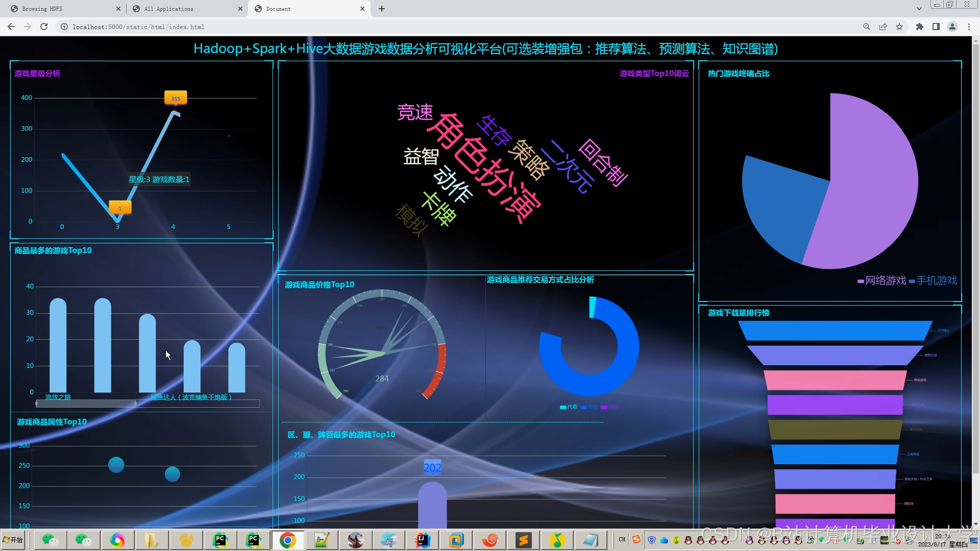Image resolution: width=980 pixels, height=551 pixels.
Task: Open the Windows 开始 start menu
Action: tap(13, 540)
